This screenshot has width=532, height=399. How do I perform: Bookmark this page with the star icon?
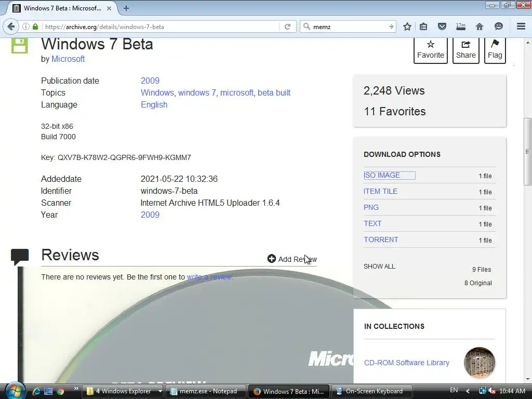[407, 26]
